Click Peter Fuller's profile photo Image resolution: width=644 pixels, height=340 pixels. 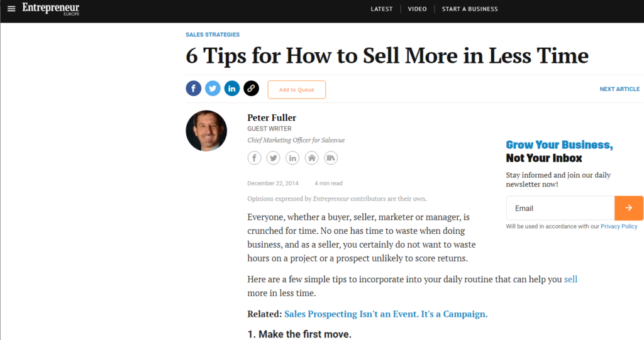(x=206, y=131)
